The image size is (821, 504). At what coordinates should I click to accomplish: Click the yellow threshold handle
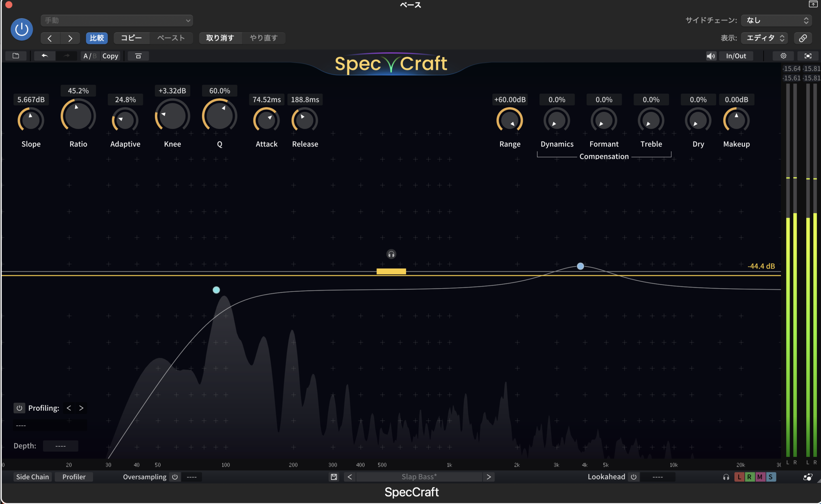391,271
